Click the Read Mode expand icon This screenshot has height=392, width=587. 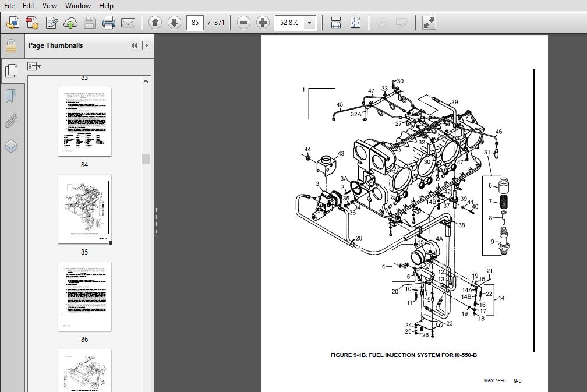(429, 23)
